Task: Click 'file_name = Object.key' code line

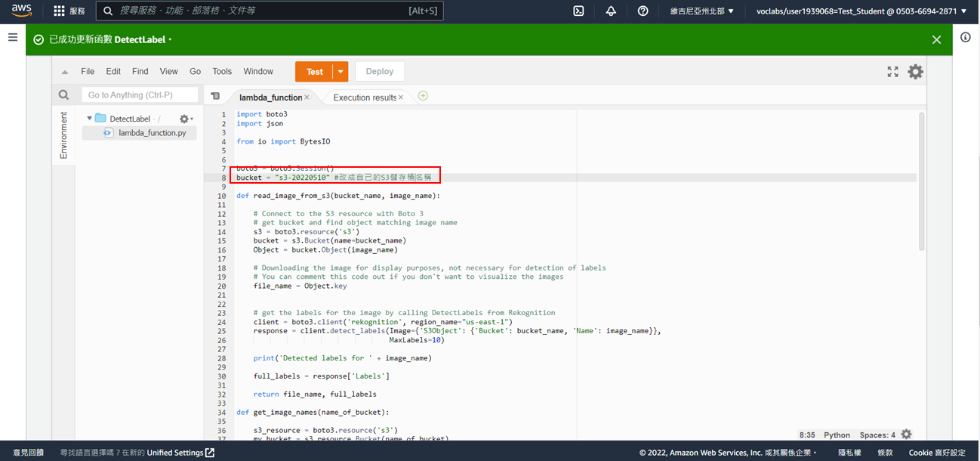Action: tap(300, 286)
